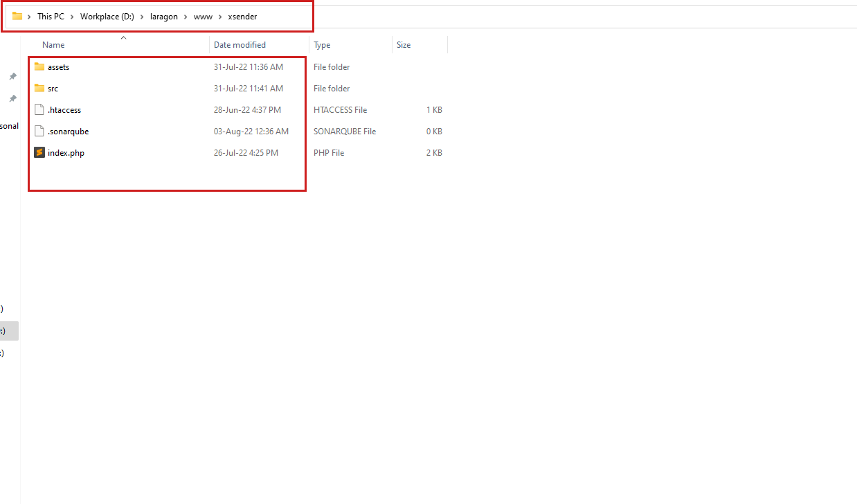The height and width of the screenshot is (504, 857).
Task: Select the .htaccess file icon
Action: 39,110
